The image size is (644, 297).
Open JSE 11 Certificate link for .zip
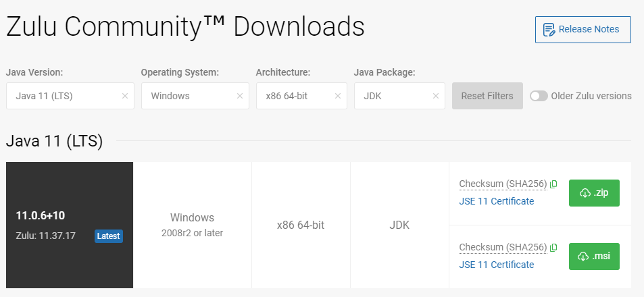coord(497,201)
